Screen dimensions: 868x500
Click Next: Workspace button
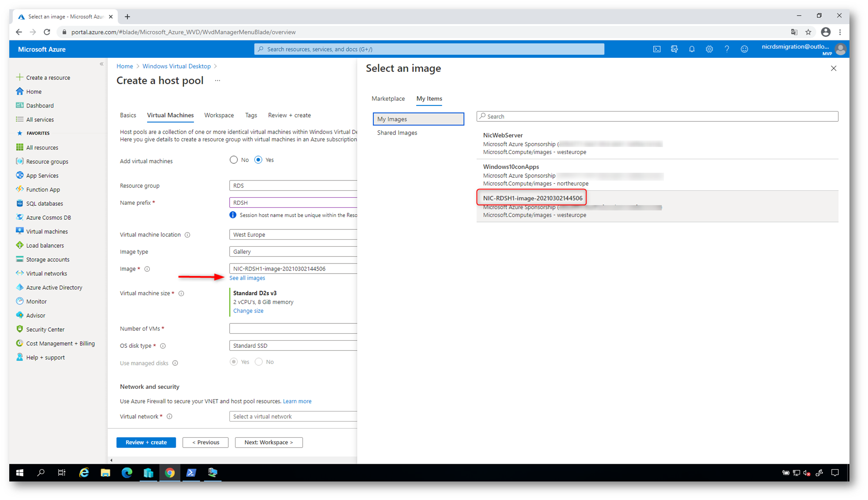click(269, 442)
